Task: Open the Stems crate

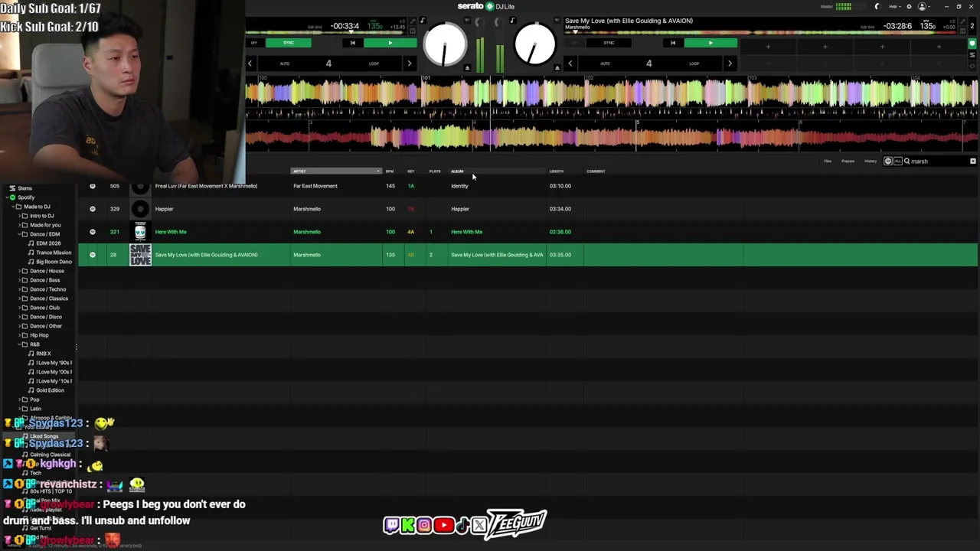Action: [x=25, y=188]
